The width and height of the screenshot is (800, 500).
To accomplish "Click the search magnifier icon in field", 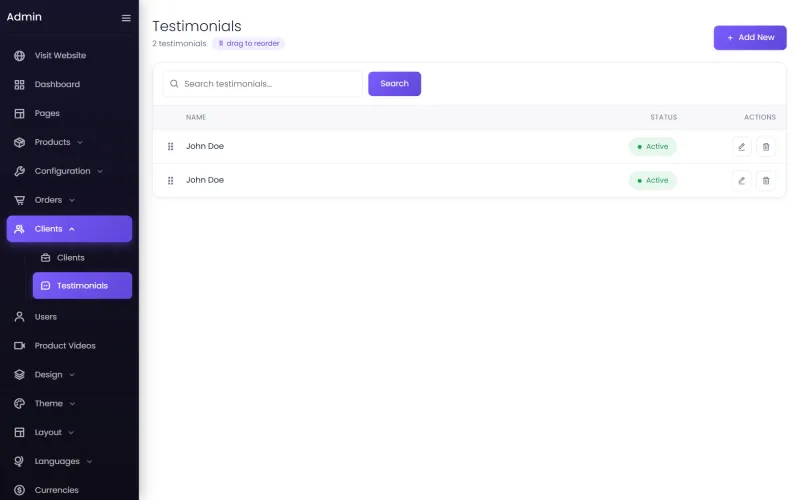I will tap(174, 84).
